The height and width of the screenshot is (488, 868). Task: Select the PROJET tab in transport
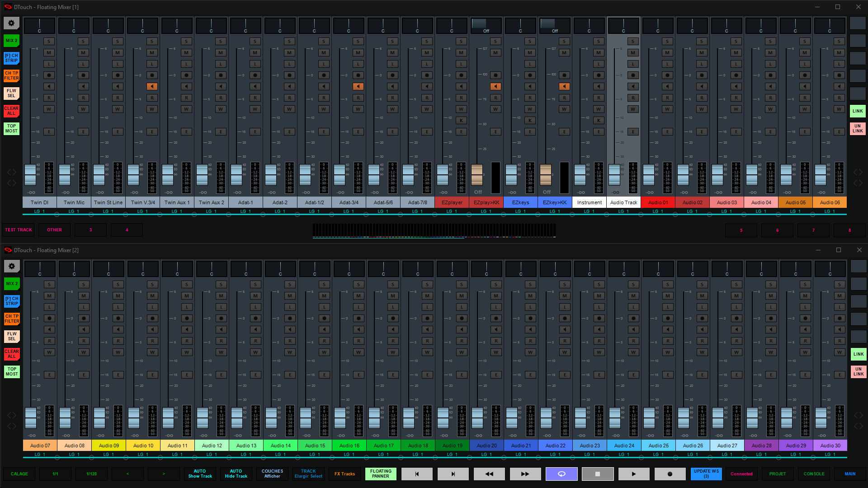point(777,473)
